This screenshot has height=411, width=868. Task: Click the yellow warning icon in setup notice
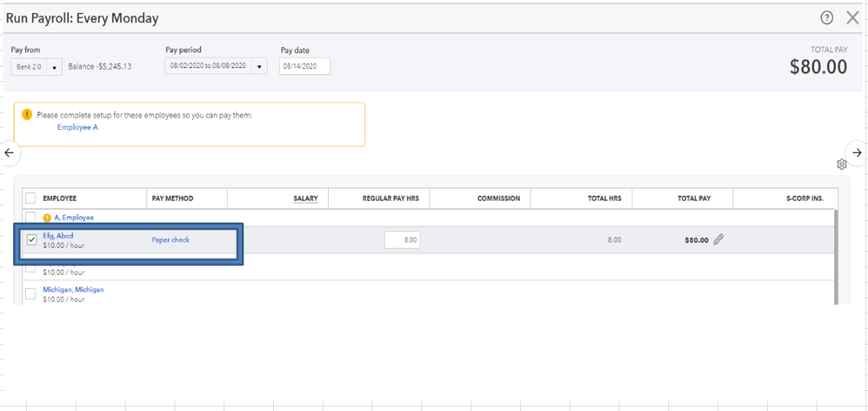pyautogui.click(x=27, y=115)
